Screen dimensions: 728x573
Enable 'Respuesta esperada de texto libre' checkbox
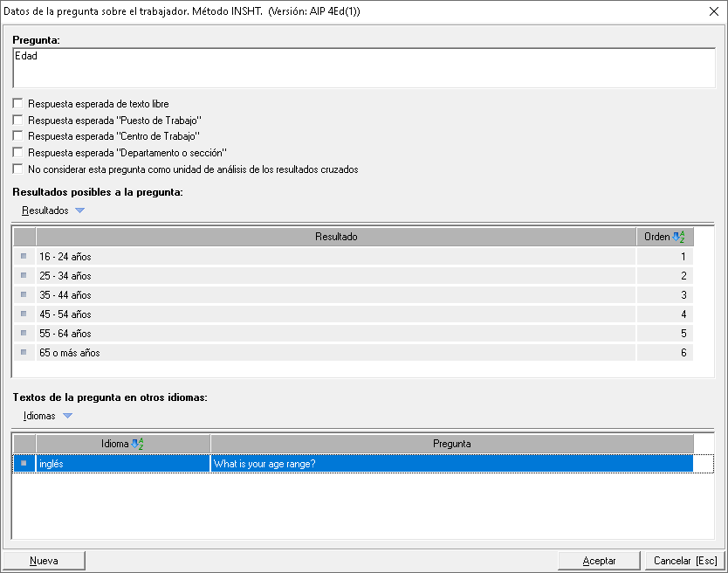(x=18, y=104)
